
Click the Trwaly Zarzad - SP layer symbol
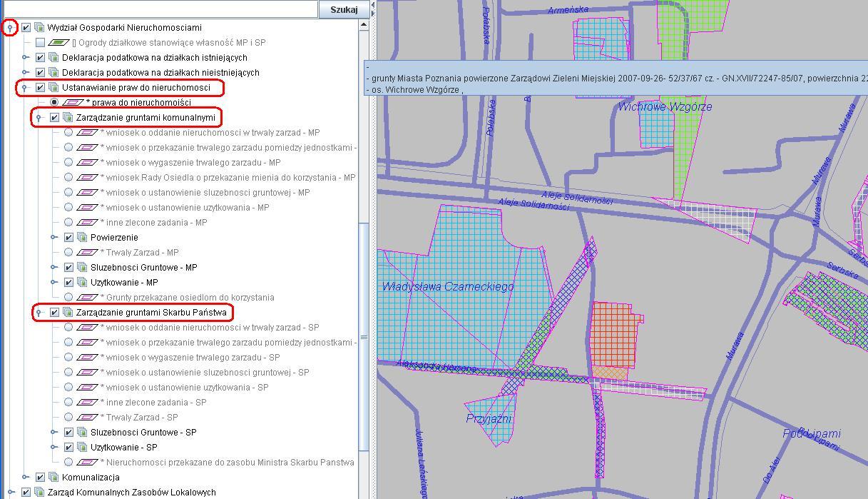tap(87, 418)
